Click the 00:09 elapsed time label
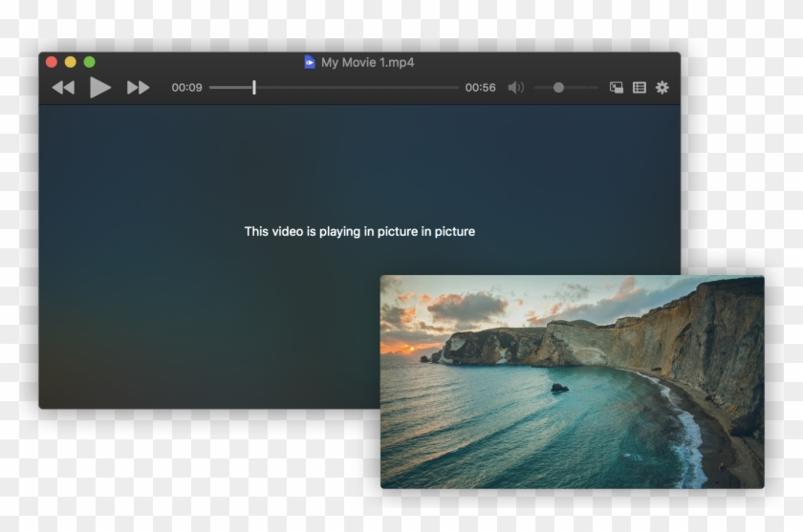This screenshot has height=532, width=803. [186, 88]
